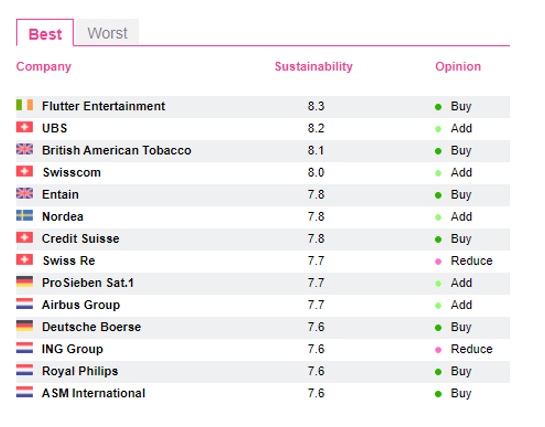Open the Credit Suisse company link
Image resolution: width=545 pixels, height=427 pixels.
point(81,239)
